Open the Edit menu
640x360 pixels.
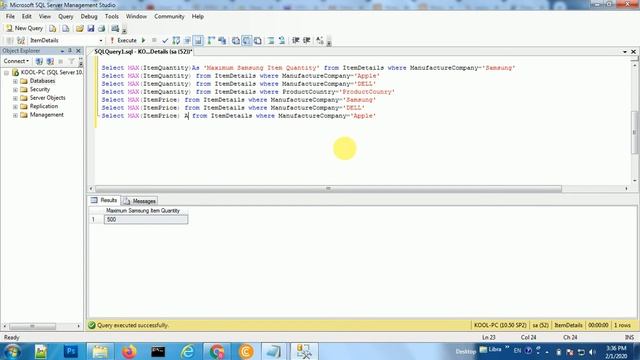click(27, 17)
